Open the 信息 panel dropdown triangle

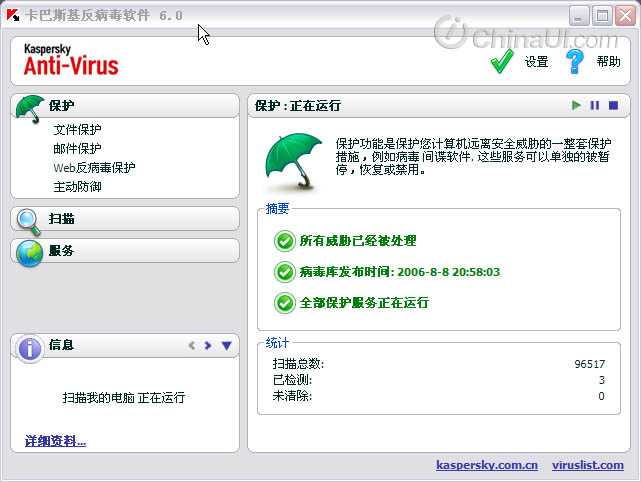point(226,346)
